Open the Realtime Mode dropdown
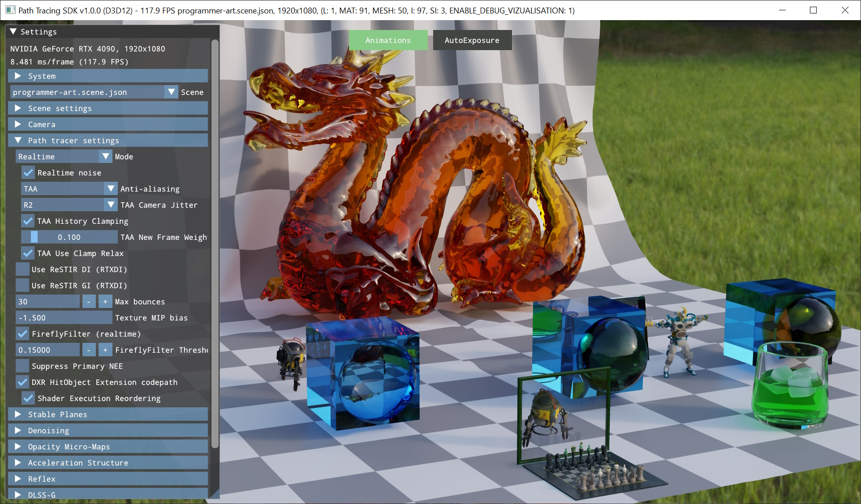This screenshot has height=504, width=861. click(105, 157)
